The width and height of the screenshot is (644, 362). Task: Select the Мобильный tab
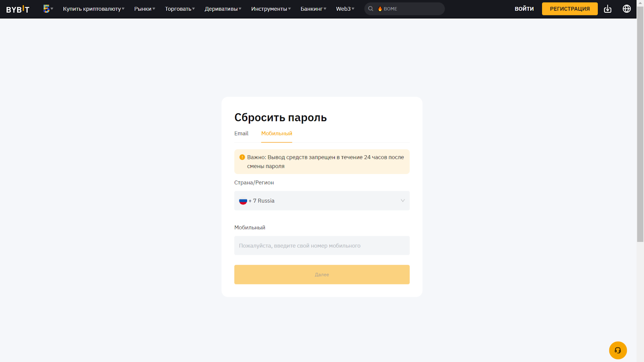point(277,134)
